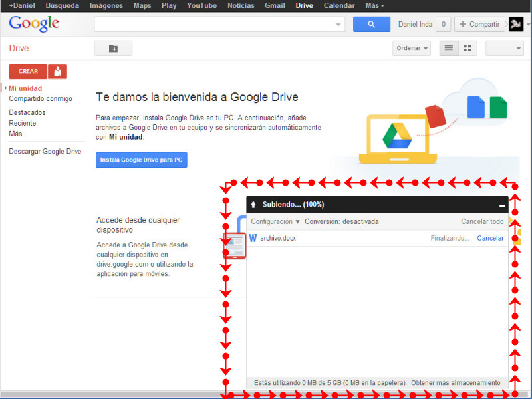Click the new folder icon button
The width and height of the screenshot is (532, 399).
click(x=113, y=48)
